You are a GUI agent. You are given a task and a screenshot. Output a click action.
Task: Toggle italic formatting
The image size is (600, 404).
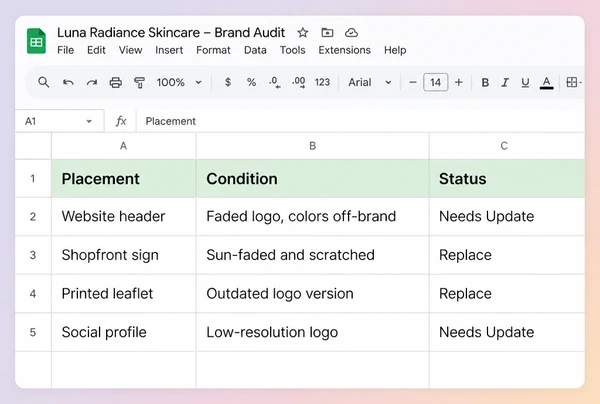505,82
